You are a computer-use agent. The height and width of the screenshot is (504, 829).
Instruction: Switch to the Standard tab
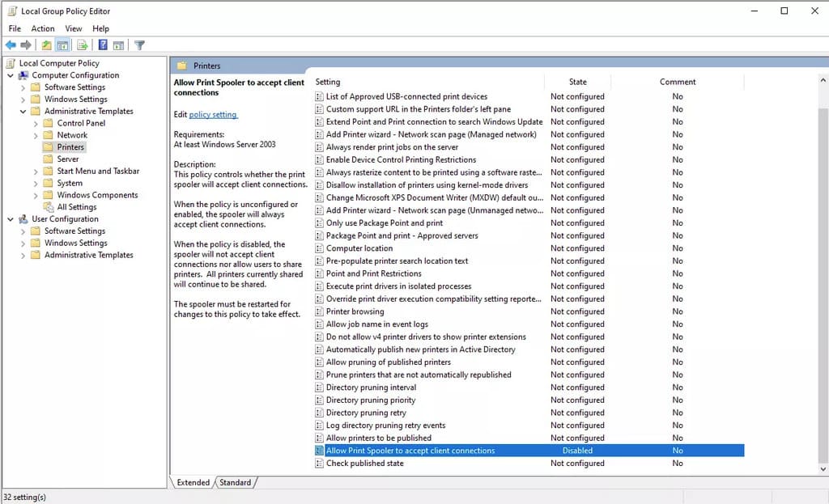236,482
